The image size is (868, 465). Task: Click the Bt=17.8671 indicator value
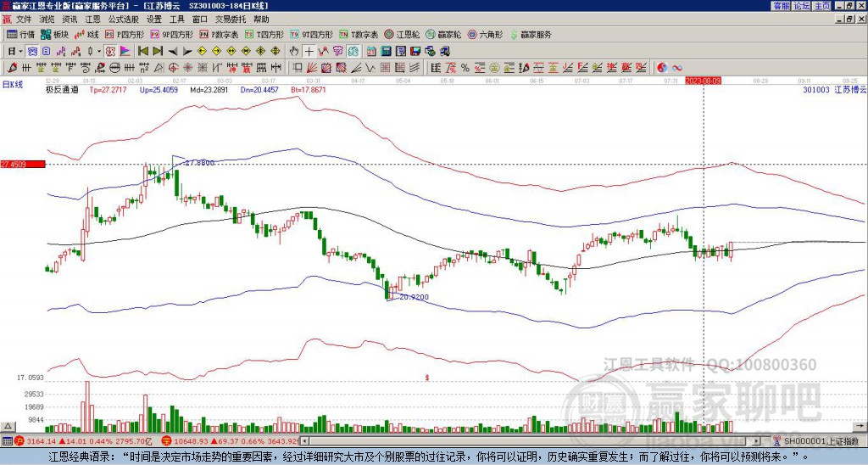[308, 89]
